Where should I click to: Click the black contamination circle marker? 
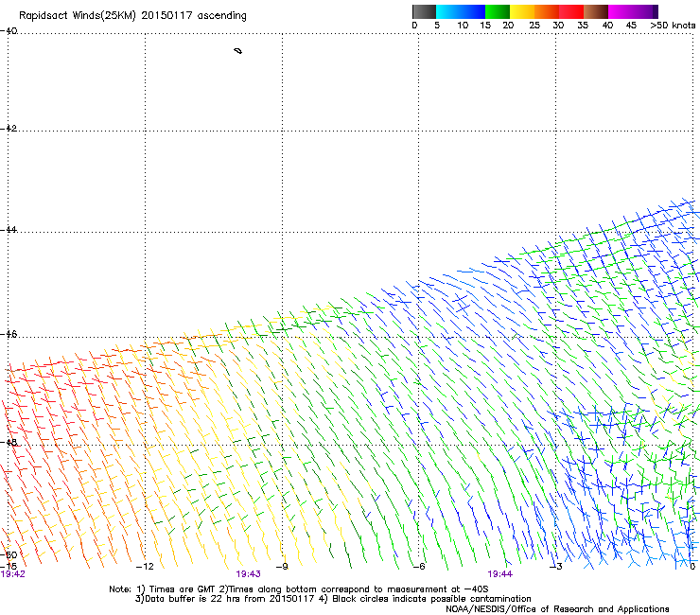point(238,51)
